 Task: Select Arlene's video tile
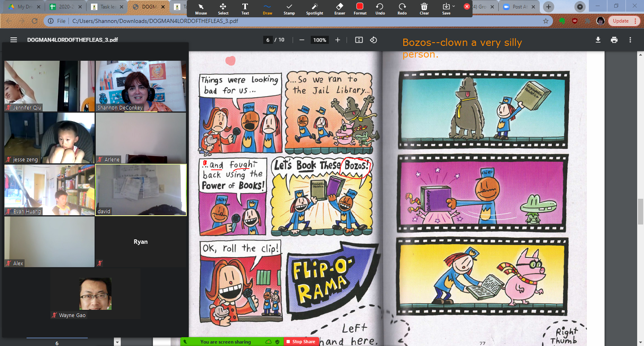[x=141, y=138]
